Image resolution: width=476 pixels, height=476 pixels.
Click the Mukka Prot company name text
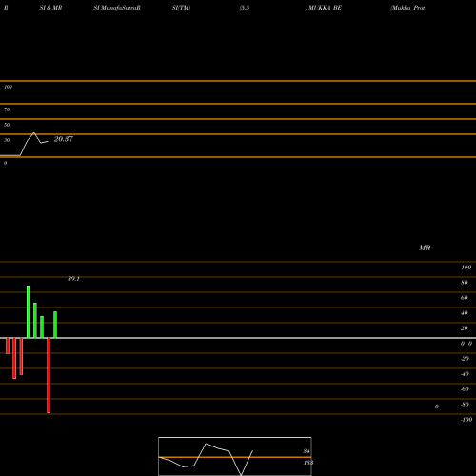pyautogui.click(x=408, y=8)
